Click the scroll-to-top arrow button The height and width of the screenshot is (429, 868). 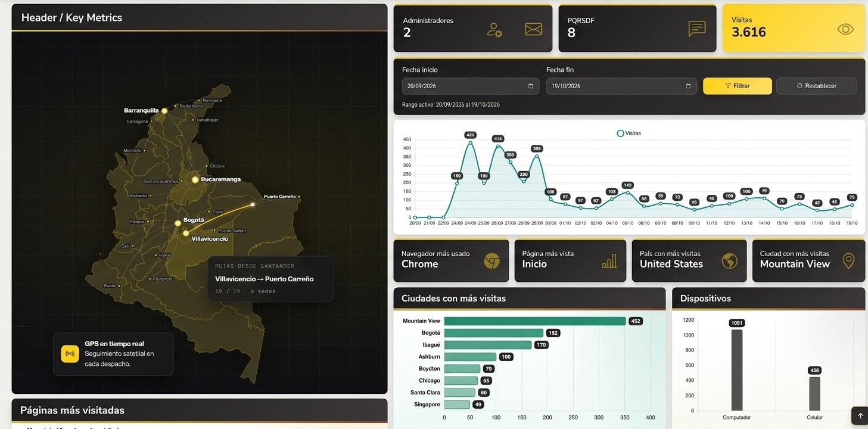[860, 415]
